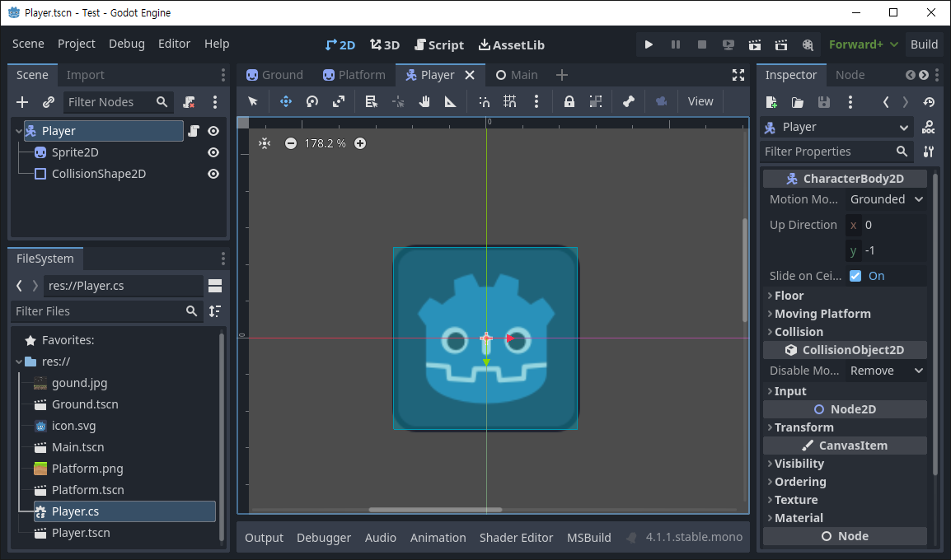This screenshot has height=560, width=951.
Task: Open the Forward+ renderer dropdown
Action: [864, 44]
